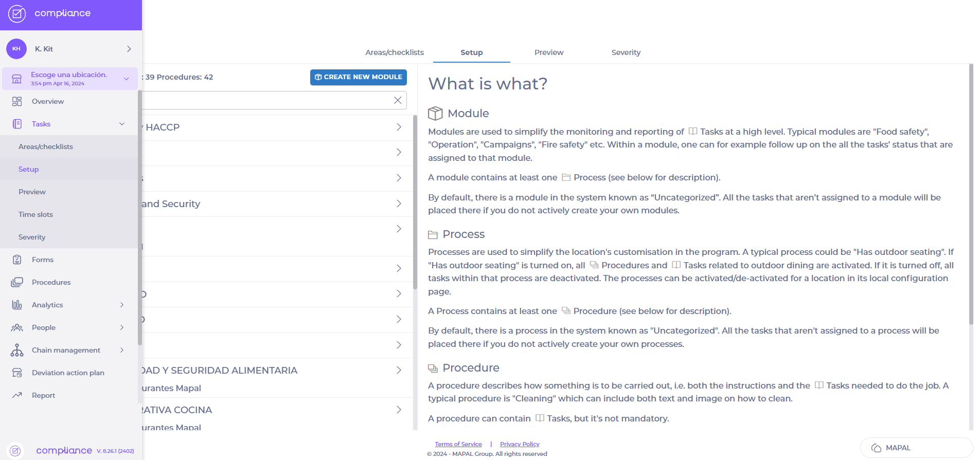Click the Module cube heading icon

click(435, 113)
